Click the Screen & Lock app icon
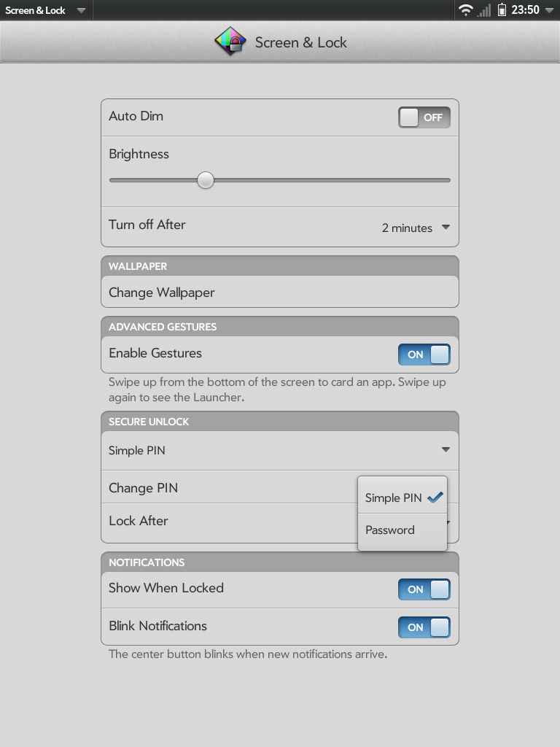Screen dimensions: 560x747 [230, 42]
